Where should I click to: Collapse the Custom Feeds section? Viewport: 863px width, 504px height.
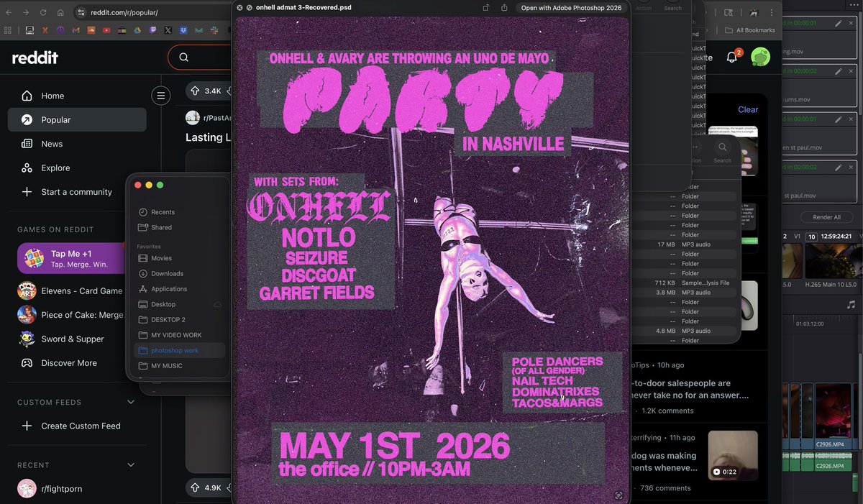(130, 402)
